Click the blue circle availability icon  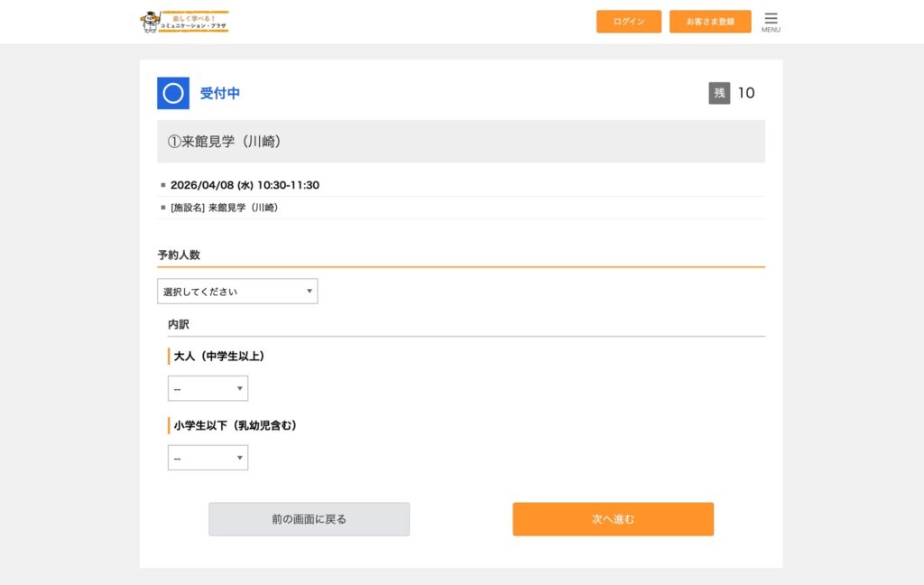(173, 93)
